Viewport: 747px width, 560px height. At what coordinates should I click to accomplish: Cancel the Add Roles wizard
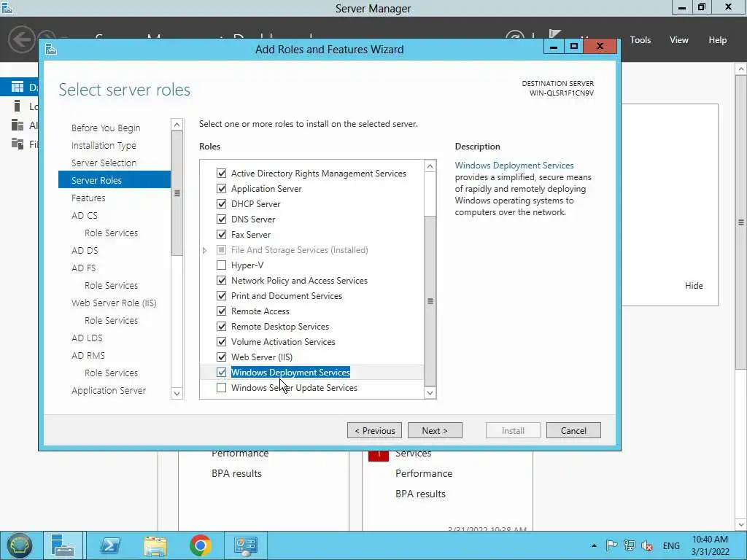[573, 430]
